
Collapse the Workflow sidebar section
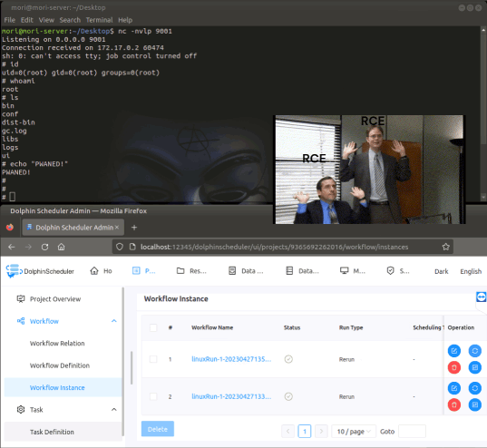114,321
